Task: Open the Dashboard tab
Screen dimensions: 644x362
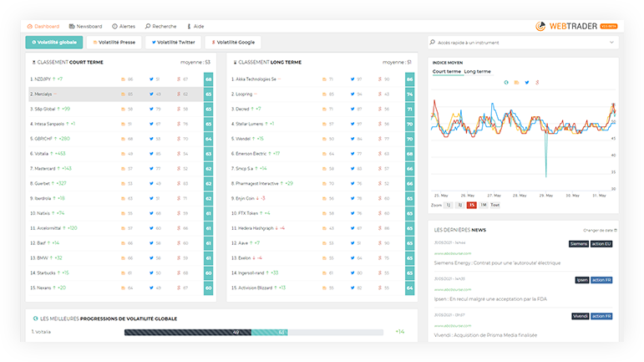Action: (x=43, y=26)
